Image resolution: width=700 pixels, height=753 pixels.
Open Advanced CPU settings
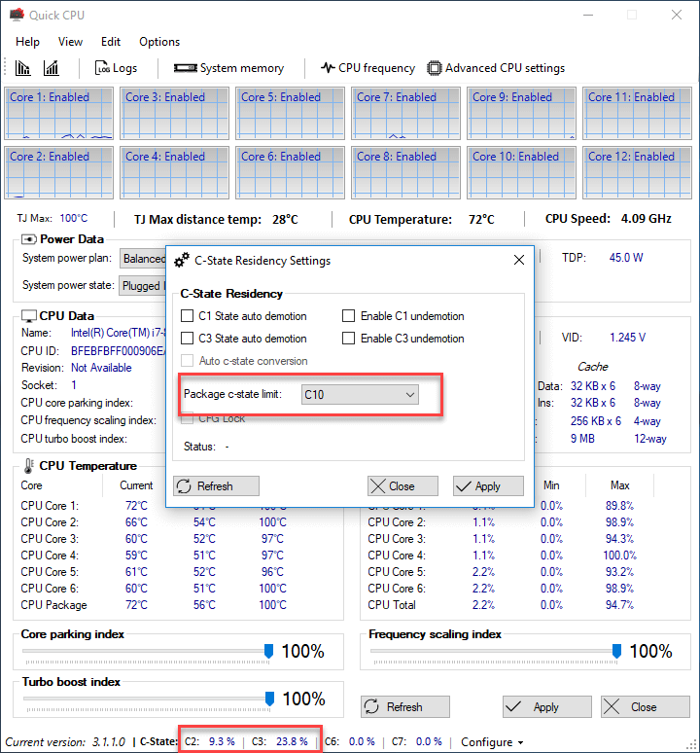[x=496, y=68]
